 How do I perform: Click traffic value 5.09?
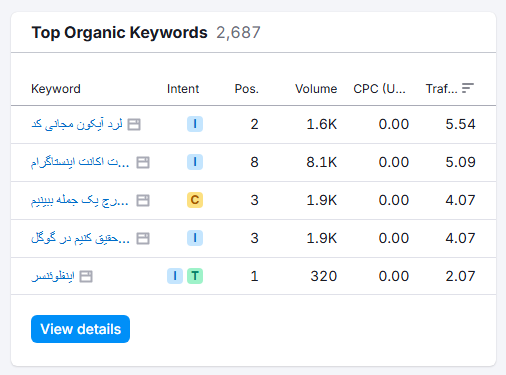tap(460, 162)
